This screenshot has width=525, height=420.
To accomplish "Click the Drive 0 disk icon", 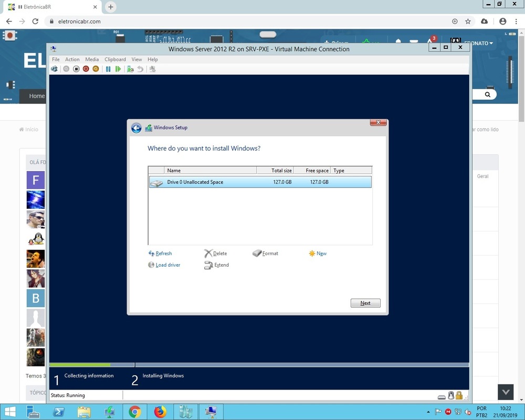I will 156,183.
